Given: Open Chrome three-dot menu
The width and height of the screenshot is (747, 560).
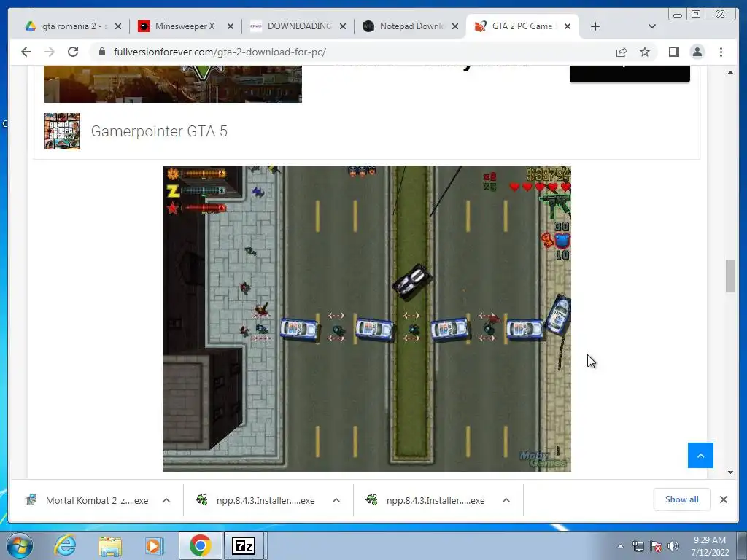Looking at the screenshot, I should click(x=721, y=52).
